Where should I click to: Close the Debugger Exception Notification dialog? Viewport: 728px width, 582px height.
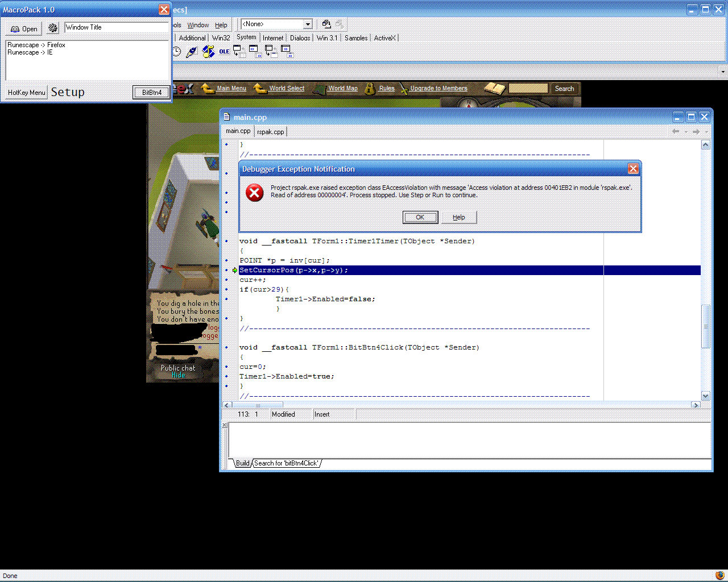click(633, 169)
